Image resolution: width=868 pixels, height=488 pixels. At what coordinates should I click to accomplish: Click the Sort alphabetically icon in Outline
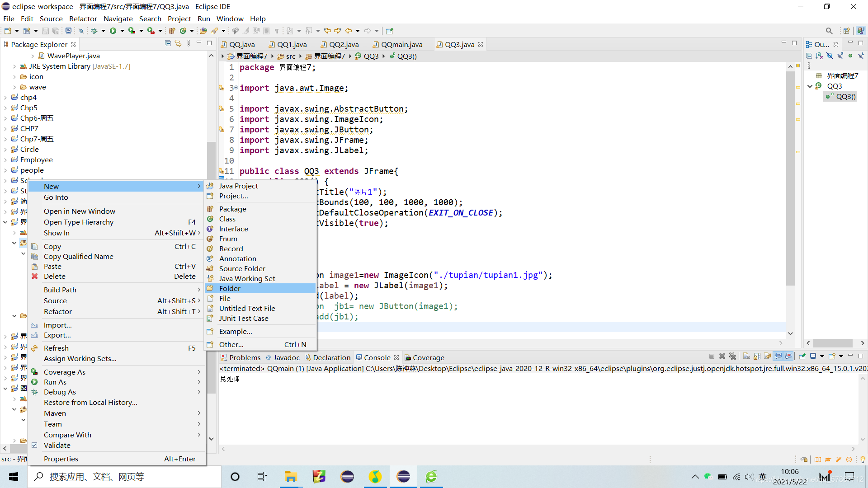click(819, 56)
